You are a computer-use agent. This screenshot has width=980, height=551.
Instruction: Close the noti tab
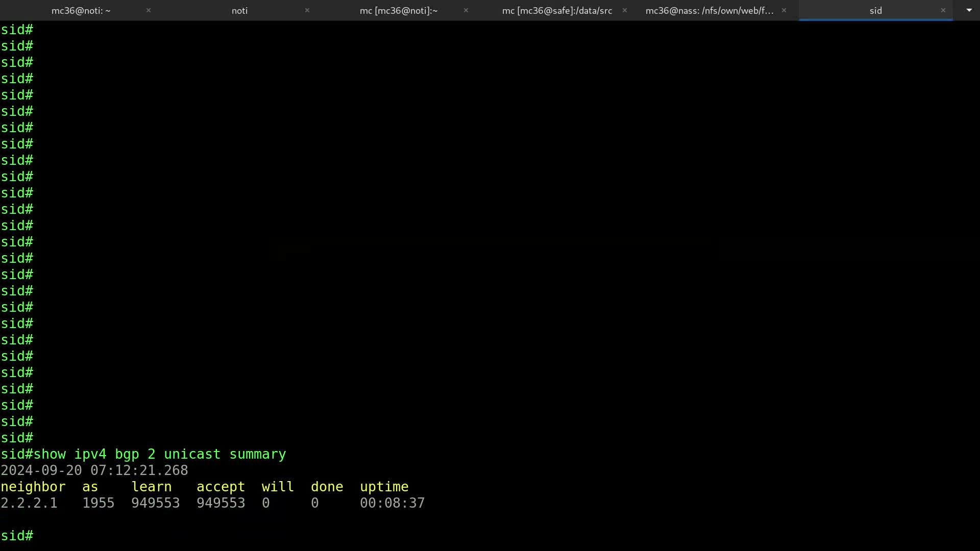point(307,10)
